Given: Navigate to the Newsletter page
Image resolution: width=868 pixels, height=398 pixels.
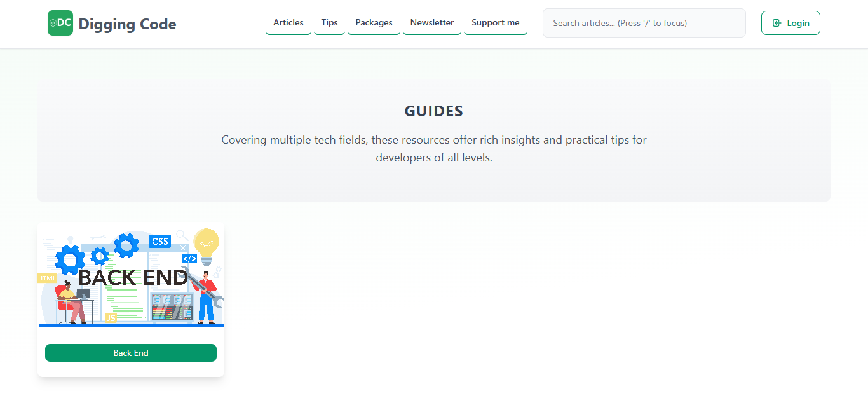Looking at the screenshot, I should 432,22.
